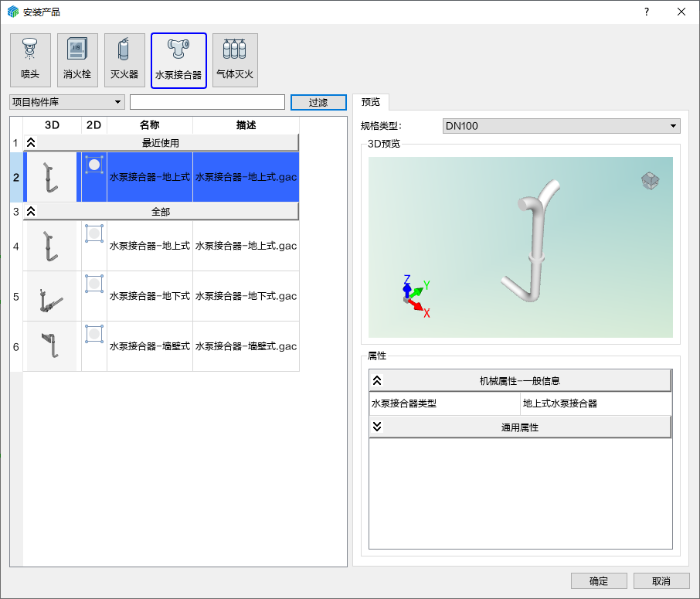Viewport: 700px width, 599px height.
Task: Click 3D thumbnail of recent 地上式 row
Action: (x=52, y=177)
